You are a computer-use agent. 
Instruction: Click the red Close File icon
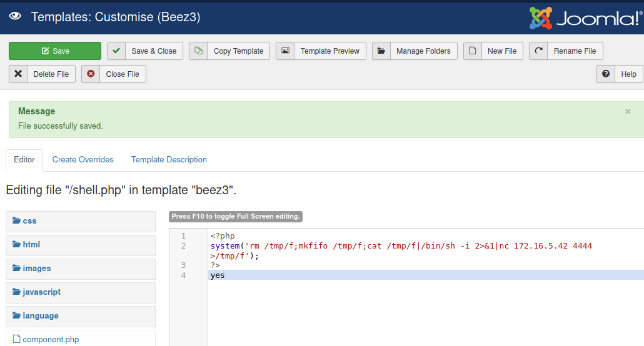91,74
